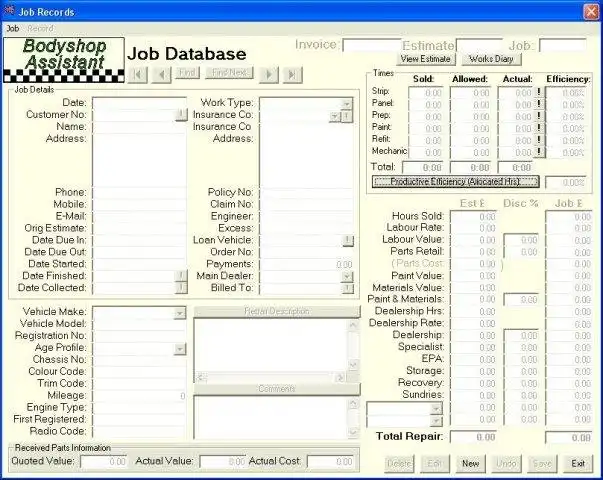The width and height of the screenshot is (603, 480).
Task: Open the Job menu
Action: 13,28
